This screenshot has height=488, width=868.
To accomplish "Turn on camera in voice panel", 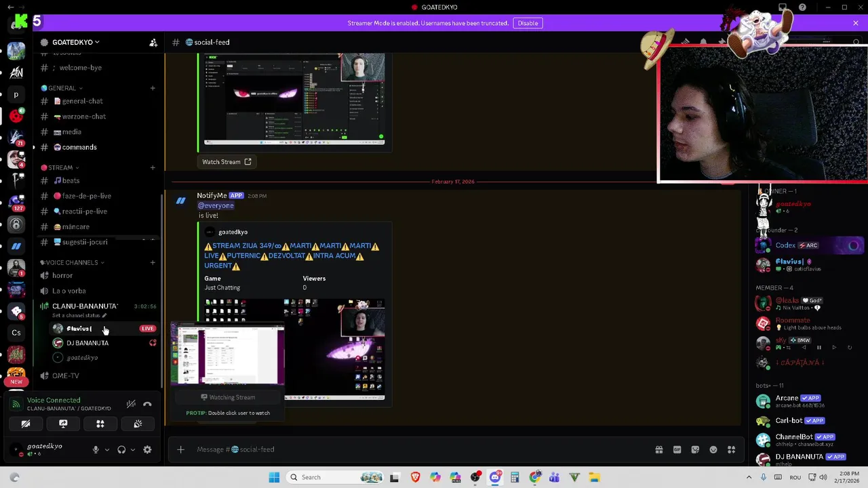I will coord(26,424).
